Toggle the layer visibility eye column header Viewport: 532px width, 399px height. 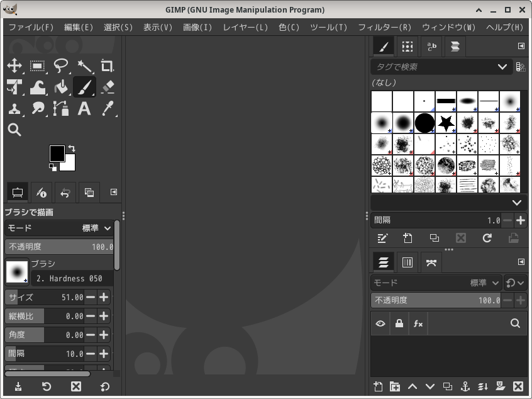click(380, 323)
